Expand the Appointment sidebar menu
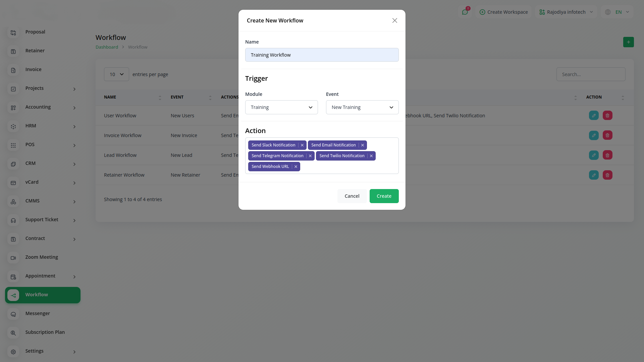644x362 pixels. (74, 277)
